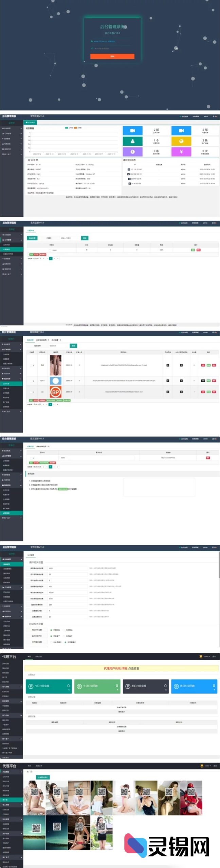Viewport: 220px width, 868px height.
Task: Click the BP video thumbnail image
Action: click(55, 392)
